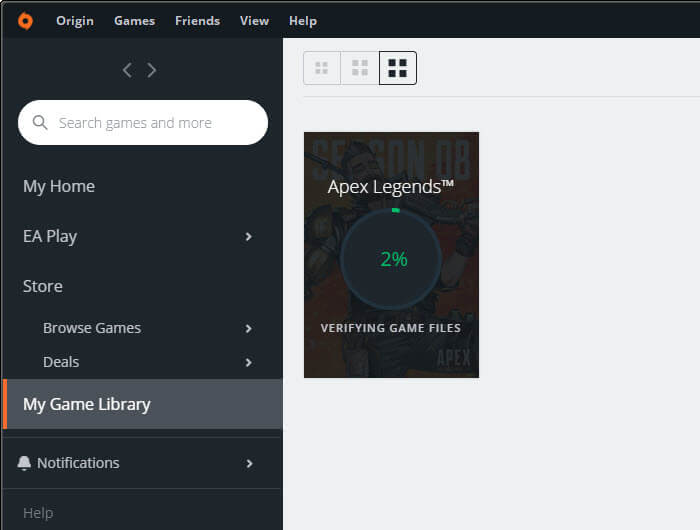Focus the Search games and more field
Screen dimensions: 700x530
pos(143,122)
